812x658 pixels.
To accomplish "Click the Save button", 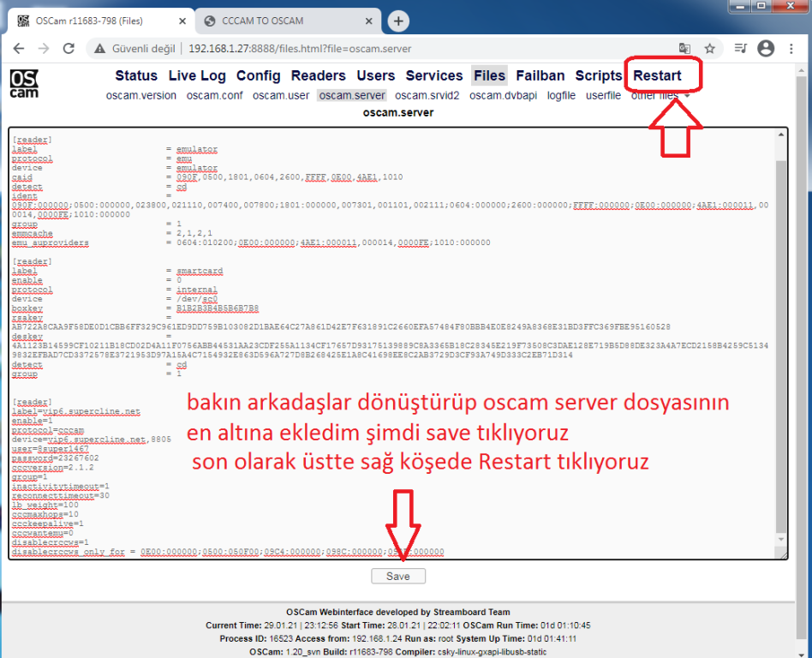I will 398,576.
